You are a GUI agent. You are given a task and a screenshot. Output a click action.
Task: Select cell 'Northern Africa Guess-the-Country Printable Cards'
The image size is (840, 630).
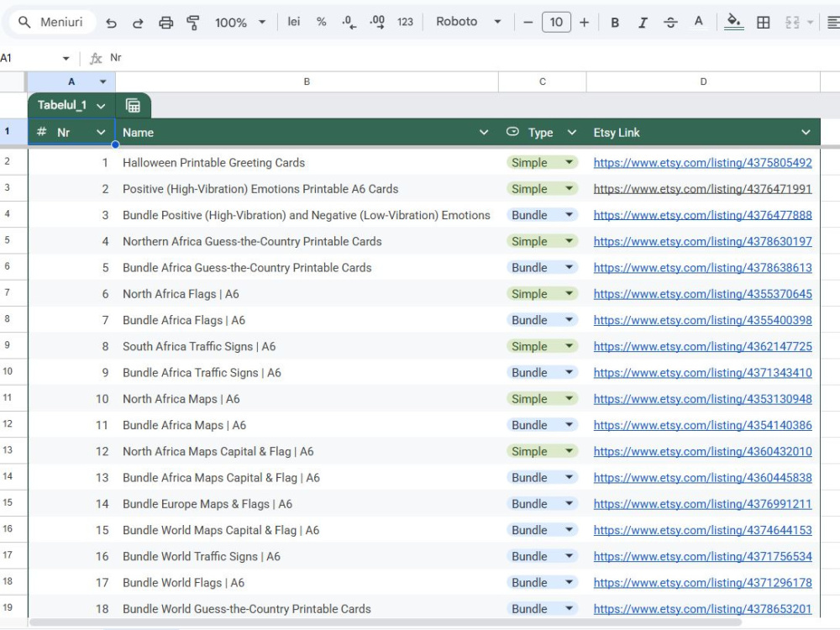pos(307,242)
